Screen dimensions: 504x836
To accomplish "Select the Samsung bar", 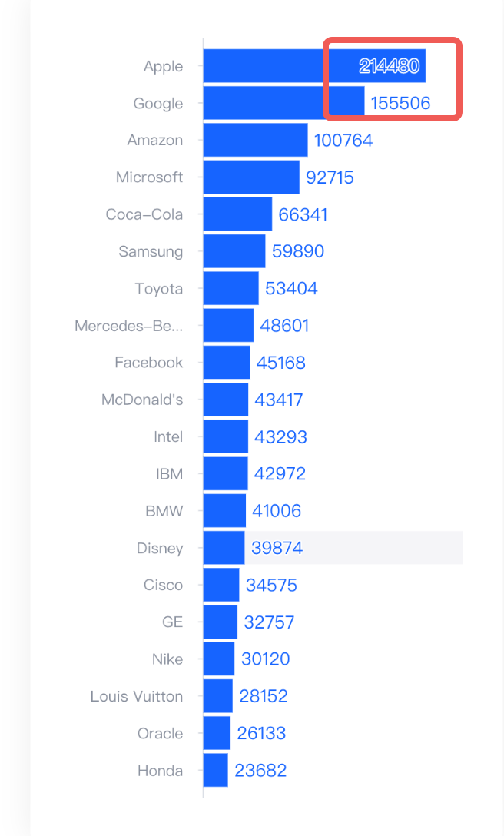I will tap(234, 251).
